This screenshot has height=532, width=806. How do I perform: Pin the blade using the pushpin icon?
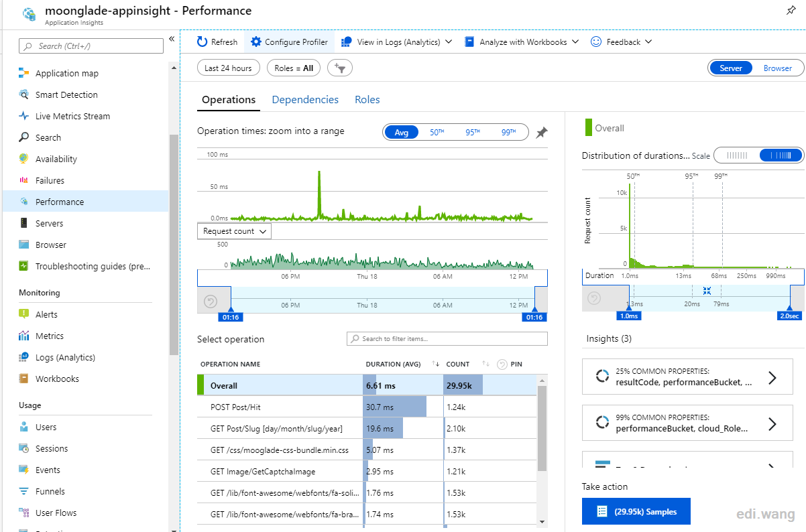(x=791, y=11)
